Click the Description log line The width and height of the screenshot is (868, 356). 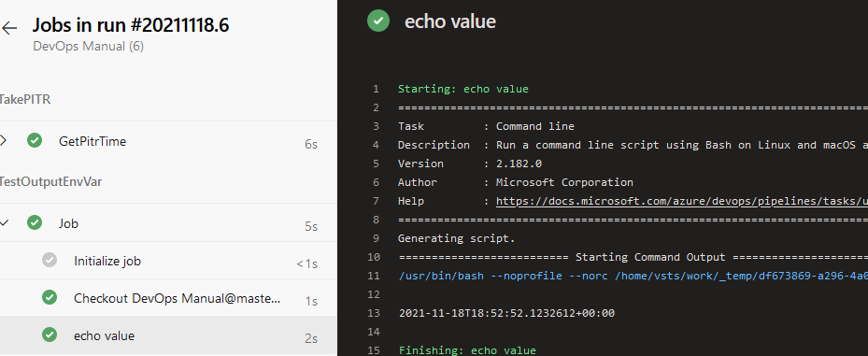633,145
